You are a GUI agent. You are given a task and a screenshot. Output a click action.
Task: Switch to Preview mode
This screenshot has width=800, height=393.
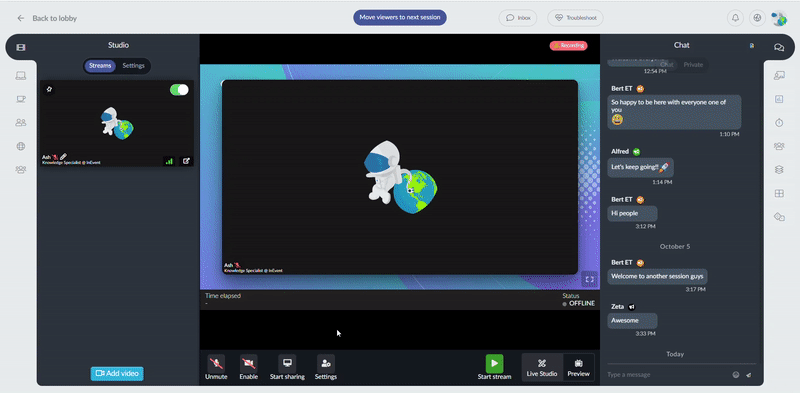click(x=578, y=367)
